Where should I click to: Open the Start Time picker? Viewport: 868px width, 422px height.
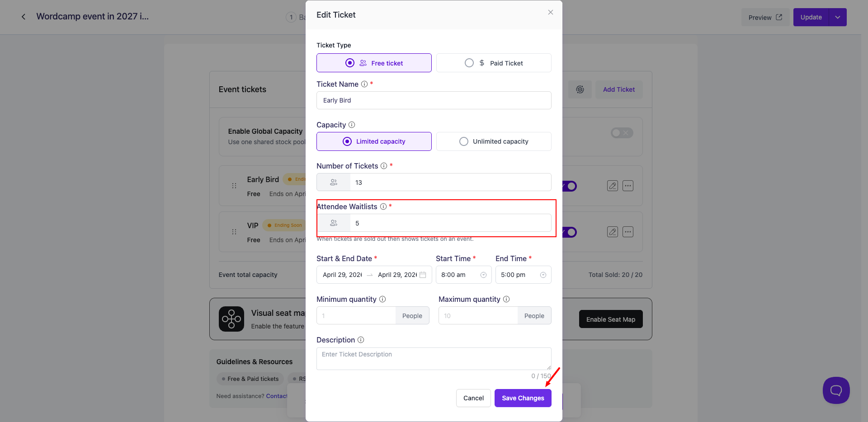(463, 275)
